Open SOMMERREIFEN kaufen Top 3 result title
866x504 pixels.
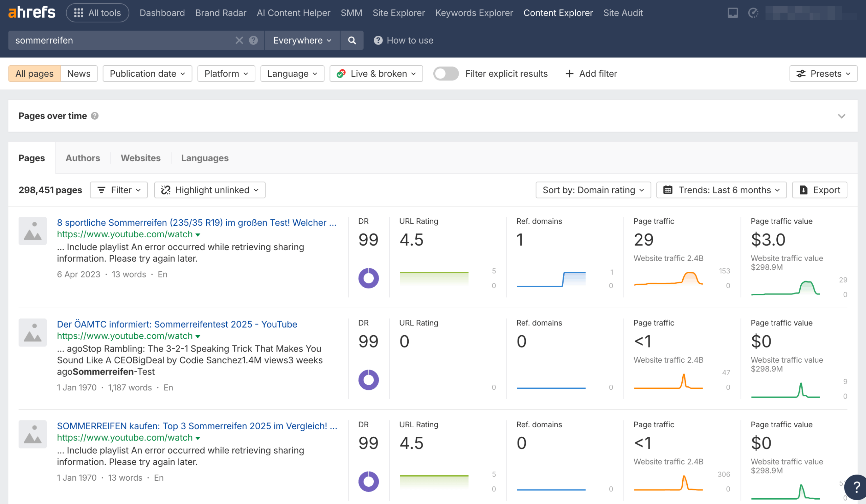pos(197,426)
